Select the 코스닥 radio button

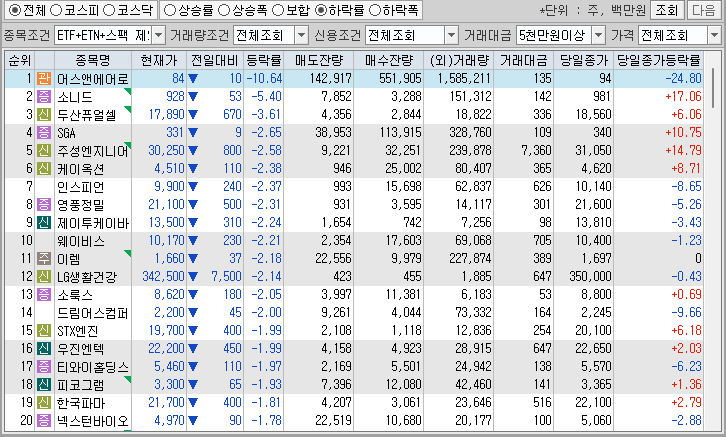pyautogui.click(x=109, y=10)
